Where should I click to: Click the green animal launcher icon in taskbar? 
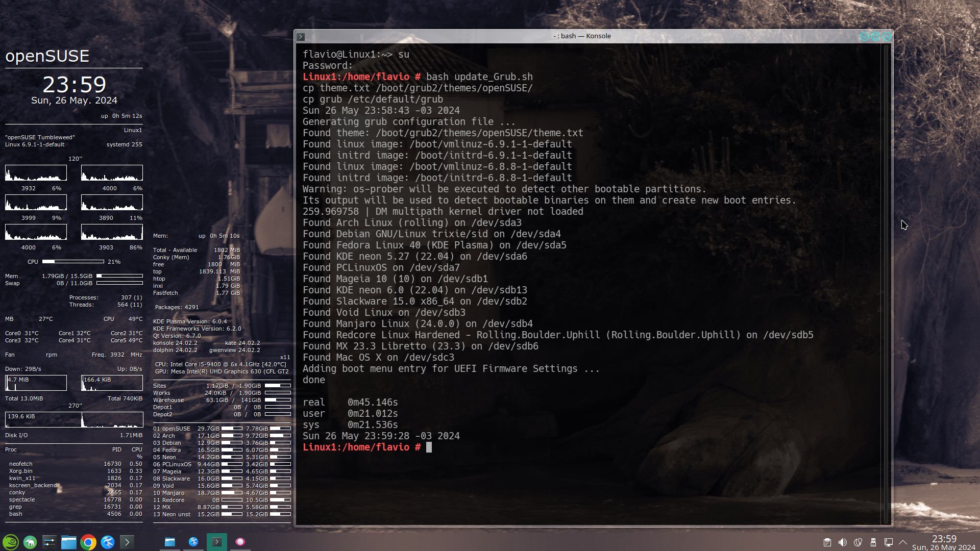(30, 542)
